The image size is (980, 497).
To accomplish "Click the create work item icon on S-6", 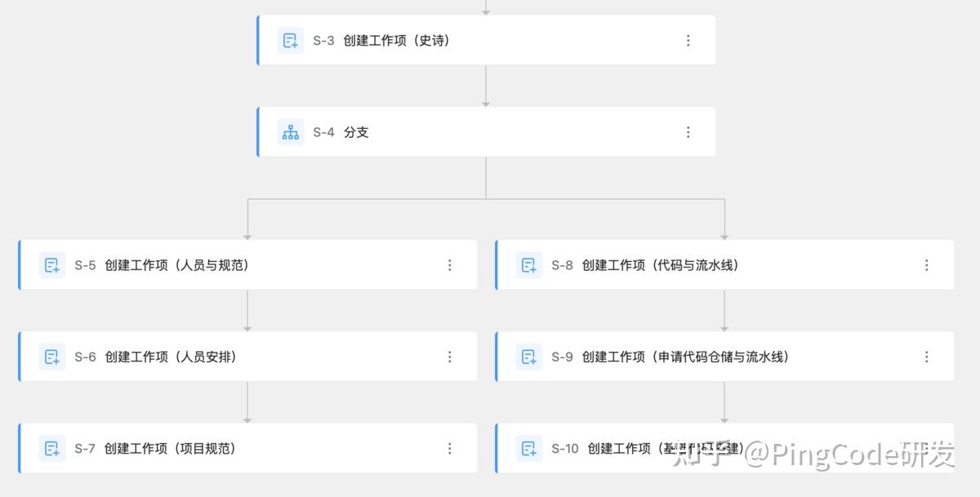I will pos(51,357).
